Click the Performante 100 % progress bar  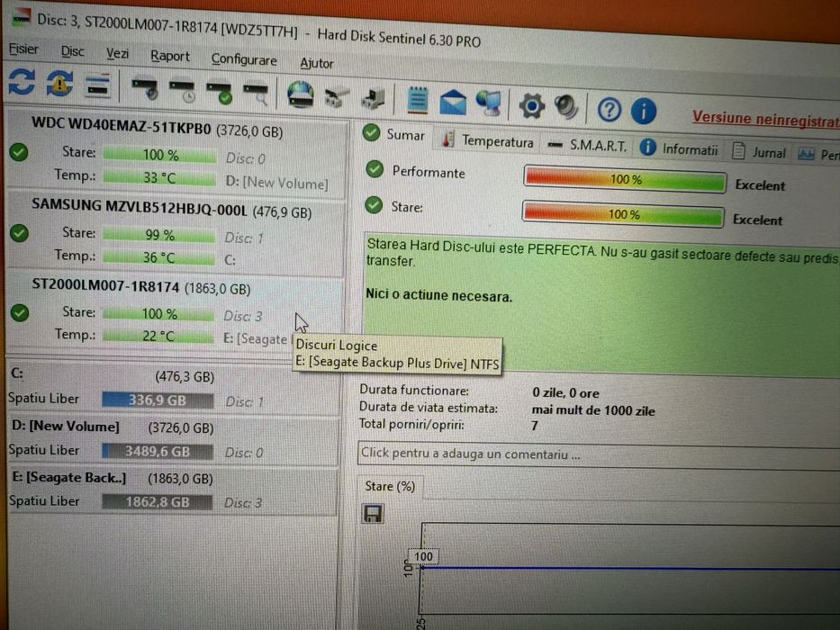(625, 179)
